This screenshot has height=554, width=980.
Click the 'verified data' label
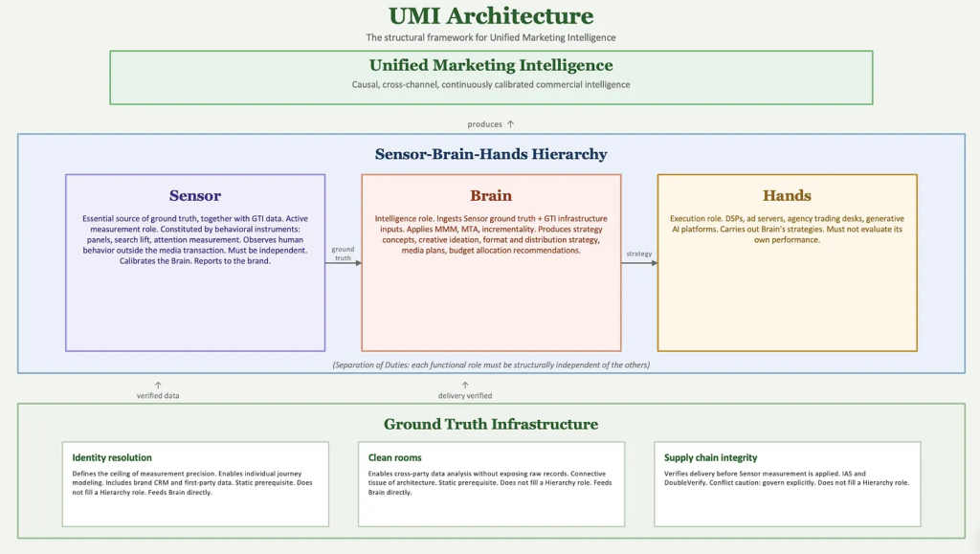pos(158,395)
